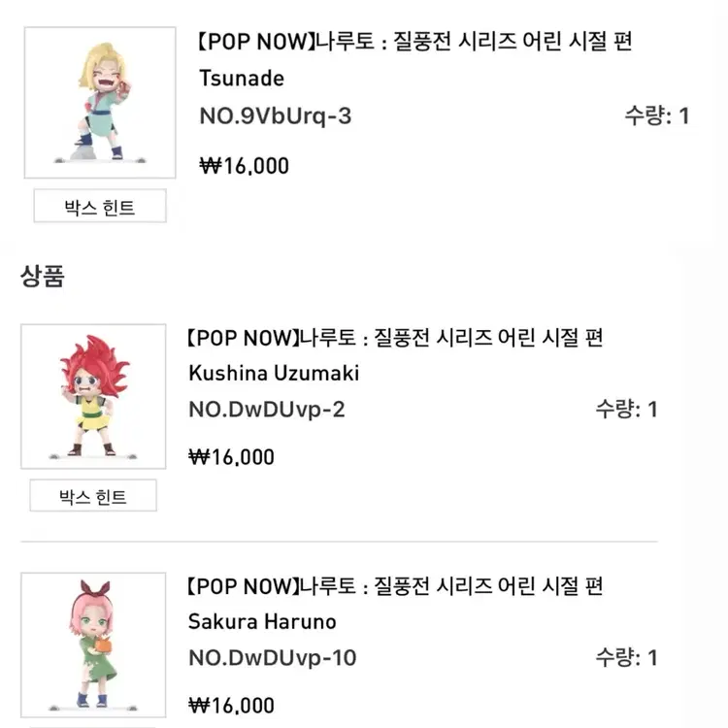The image size is (728, 728).
Task: Click the ₩16,000 price for Tsunade
Action: [245, 166]
